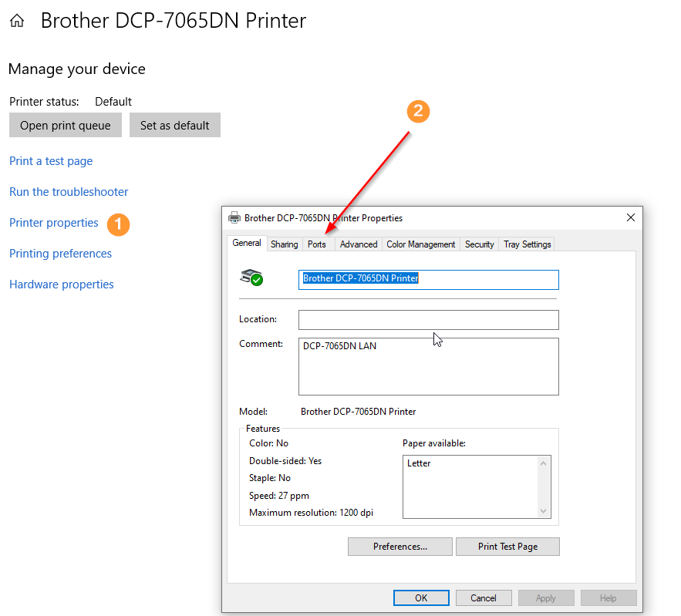The width and height of the screenshot is (681, 616).
Task: Open Hardware properties link
Action: click(x=61, y=284)
